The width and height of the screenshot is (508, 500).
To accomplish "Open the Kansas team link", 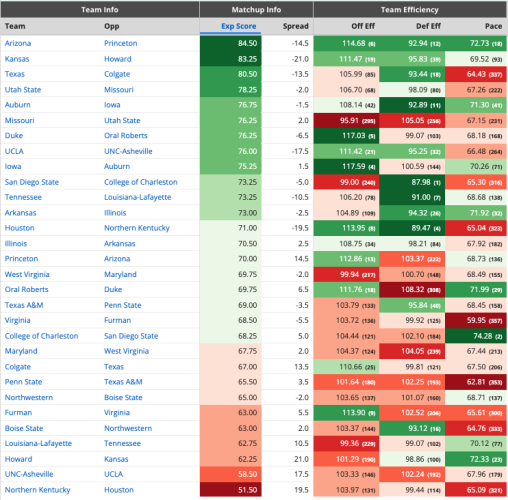I will click(17, 59).
